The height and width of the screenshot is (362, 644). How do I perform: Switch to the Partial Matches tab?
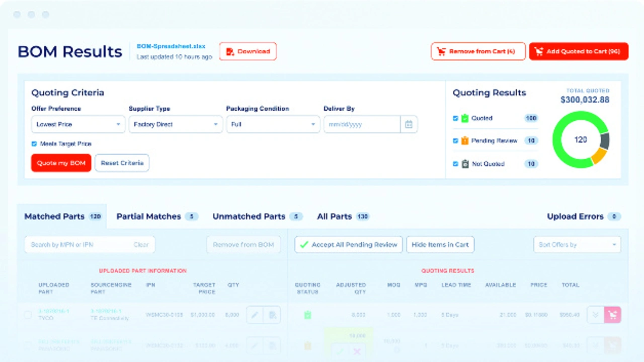148,216
